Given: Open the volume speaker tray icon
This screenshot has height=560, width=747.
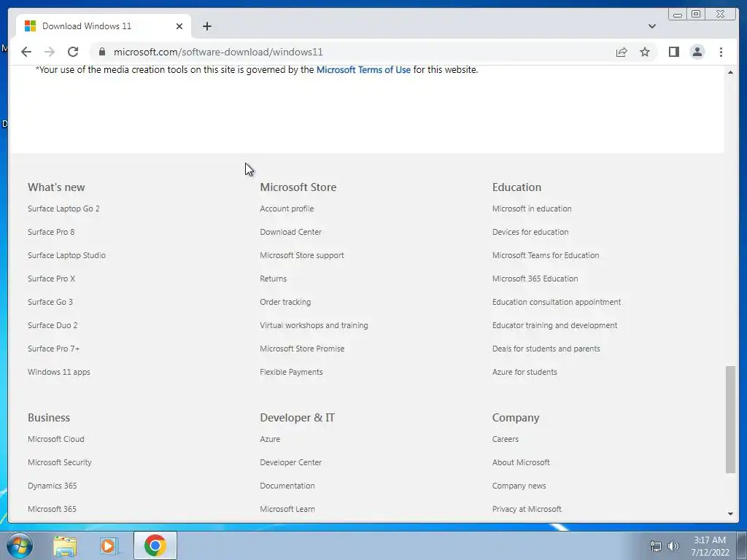Looking at the screenshot, I should [673, 546].
